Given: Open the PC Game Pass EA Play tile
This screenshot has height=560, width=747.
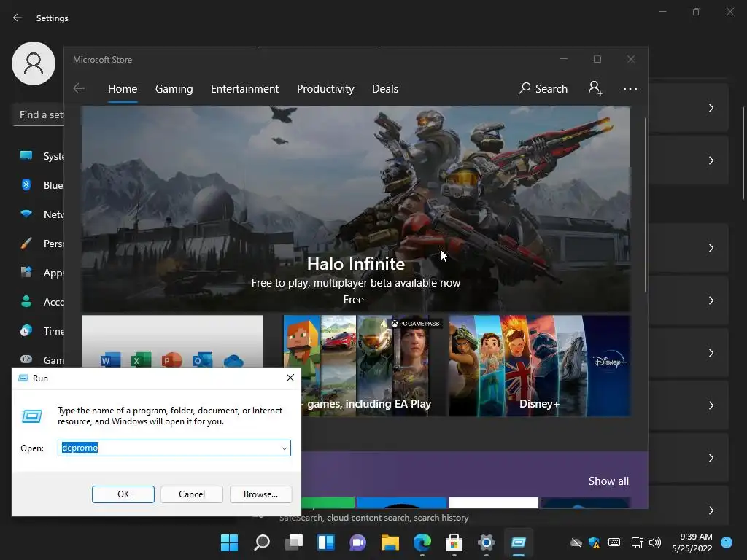Looking at the screenshot, I should (365, 366).
